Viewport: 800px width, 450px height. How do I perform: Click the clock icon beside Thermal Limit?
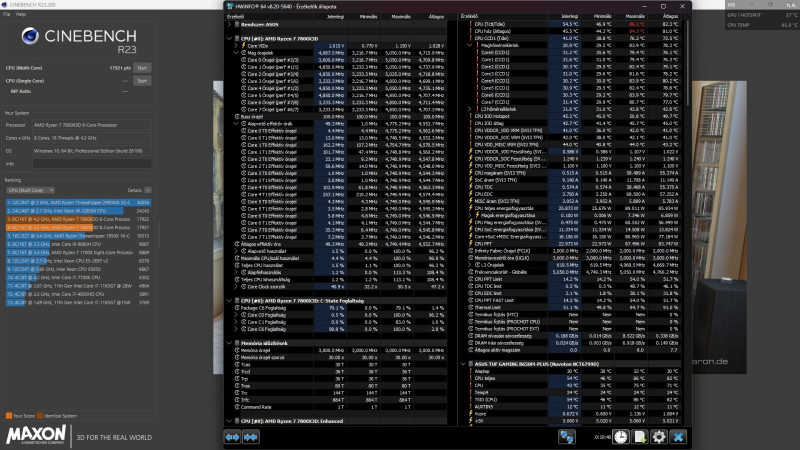point(470,307)
